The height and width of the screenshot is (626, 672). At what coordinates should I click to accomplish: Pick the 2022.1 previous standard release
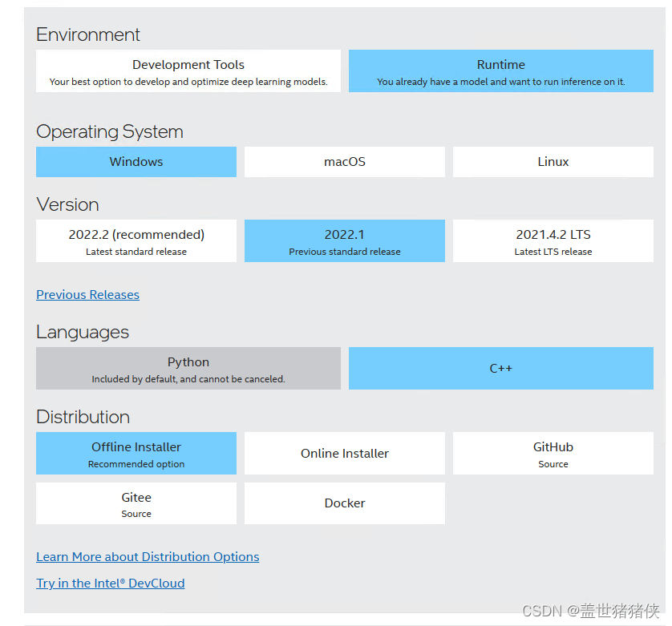[x=344, y=240]
